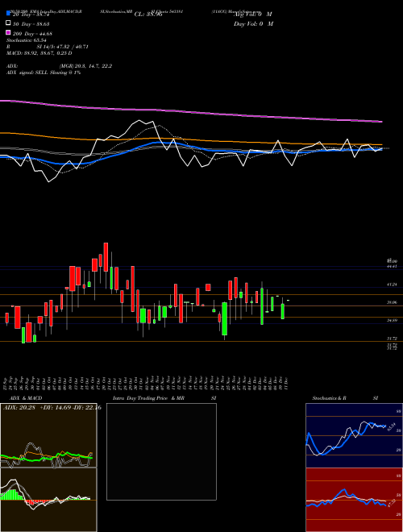This screenshot has width=403, height=532.
Task: Click the '(MGR) 20.3, 14.7, 22.2' ADX values
Action: (85, 66)
